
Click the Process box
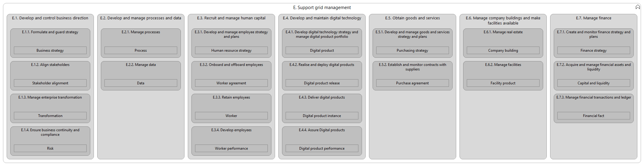141,50
